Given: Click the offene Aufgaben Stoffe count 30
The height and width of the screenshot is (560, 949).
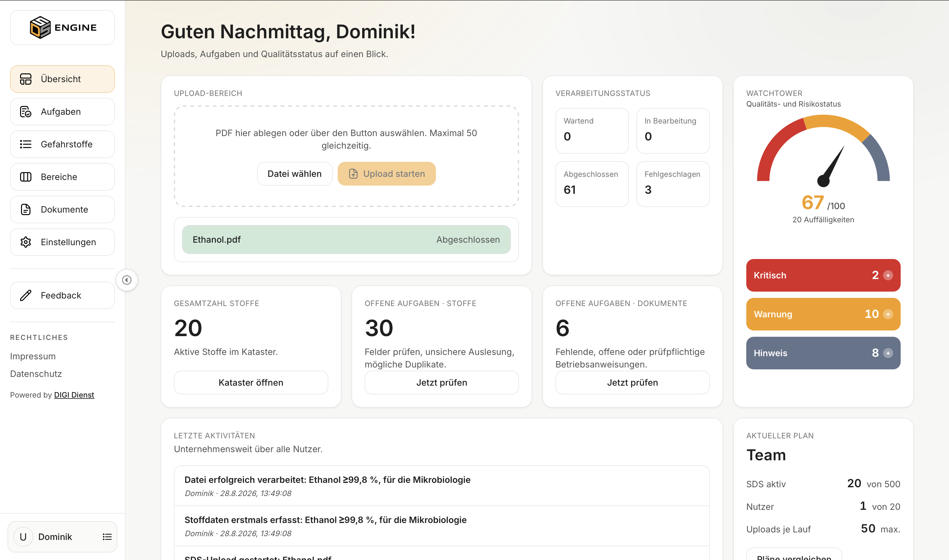Looking at the screenshot, I should (x=379, y=328).
